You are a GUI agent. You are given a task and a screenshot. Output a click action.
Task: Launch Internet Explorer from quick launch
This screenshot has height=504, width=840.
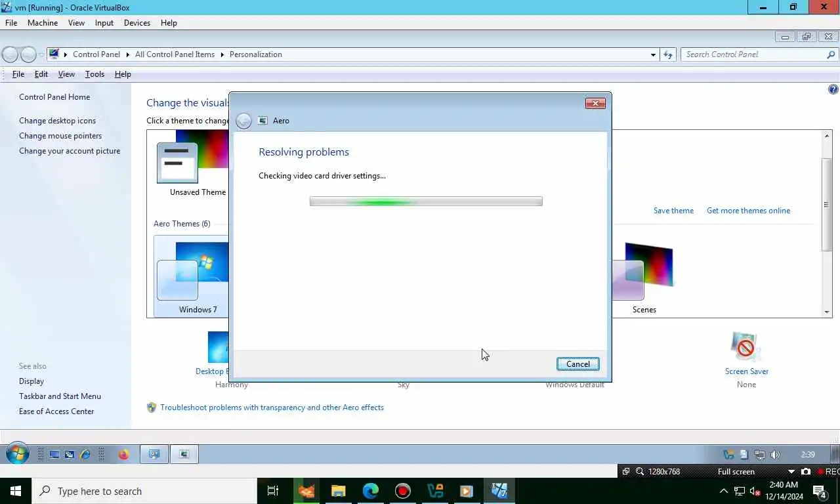85,454
